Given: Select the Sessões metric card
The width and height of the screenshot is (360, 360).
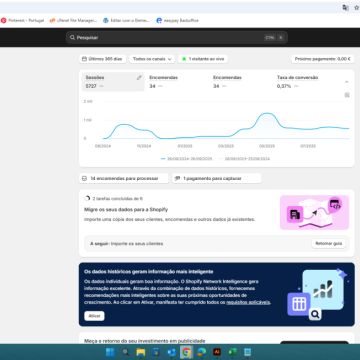Looking at the screenshot, I should (113, 82).
